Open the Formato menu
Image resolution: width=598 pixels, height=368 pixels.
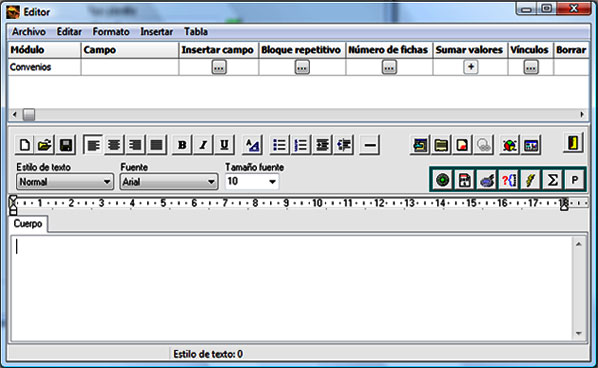[111, 32]
